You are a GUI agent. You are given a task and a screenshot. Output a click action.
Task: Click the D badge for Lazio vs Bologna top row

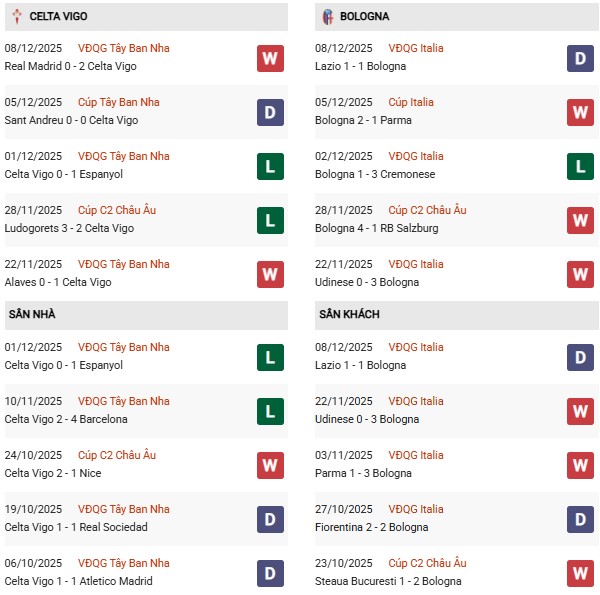point(581,58)
